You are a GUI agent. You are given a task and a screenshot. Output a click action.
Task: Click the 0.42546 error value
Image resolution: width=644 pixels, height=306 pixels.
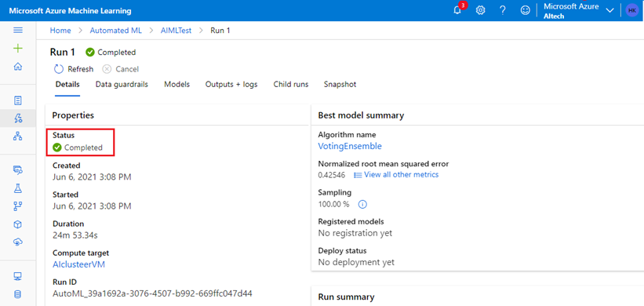[x=332, y=175]
